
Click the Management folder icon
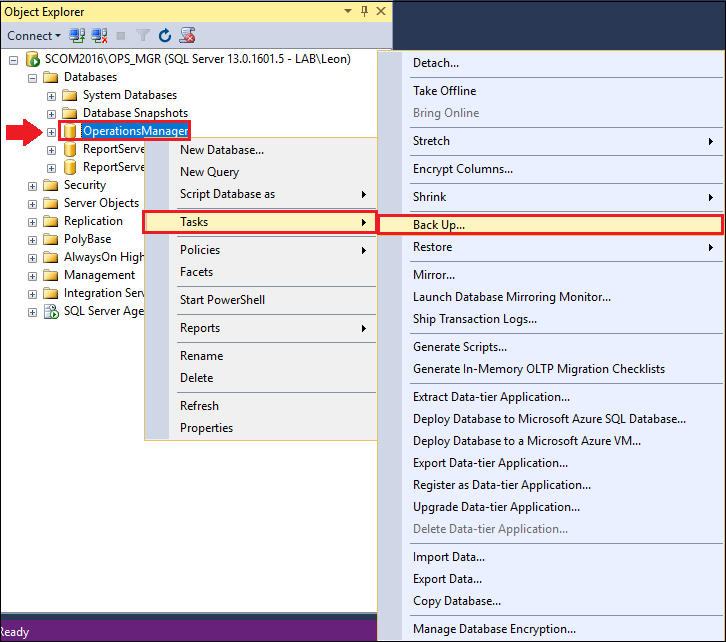50,275
